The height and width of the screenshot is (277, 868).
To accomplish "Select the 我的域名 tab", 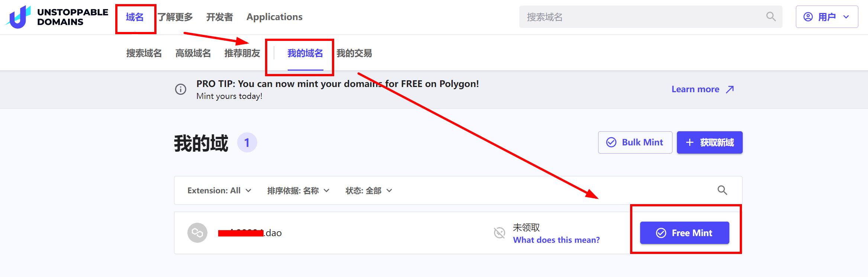I will (x=305, y=53).
